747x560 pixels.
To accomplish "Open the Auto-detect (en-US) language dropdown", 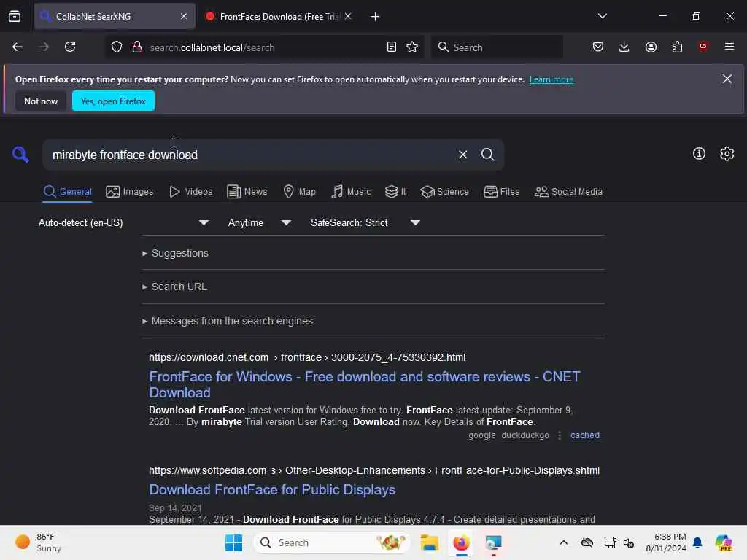I will (123, 222).
